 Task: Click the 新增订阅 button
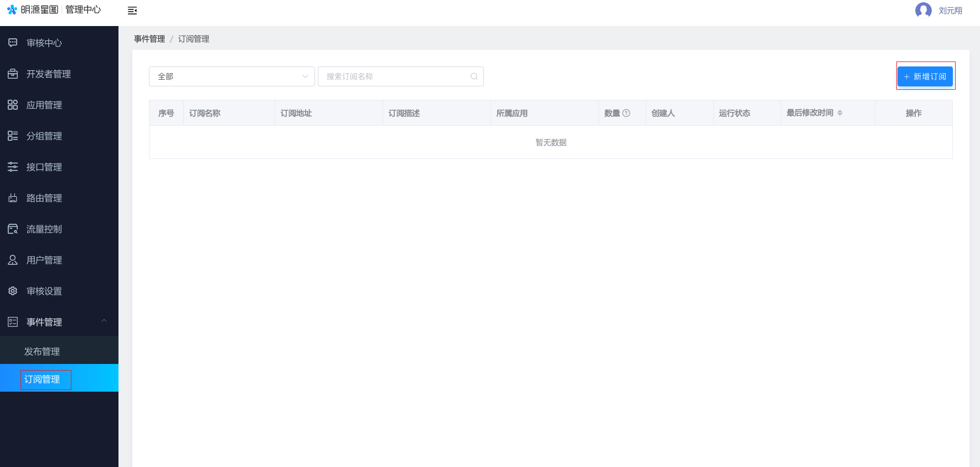pyautogui.click(x=925, y=76)
